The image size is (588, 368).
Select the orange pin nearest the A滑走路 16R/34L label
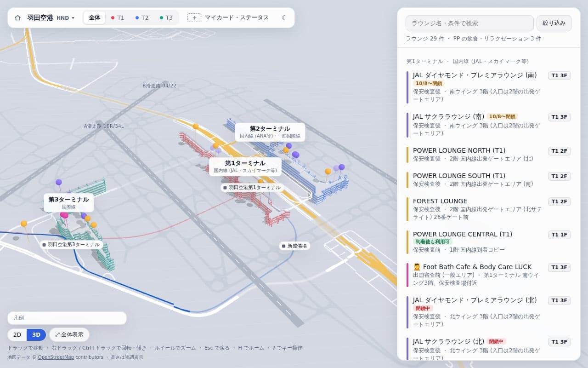[196, 126]
